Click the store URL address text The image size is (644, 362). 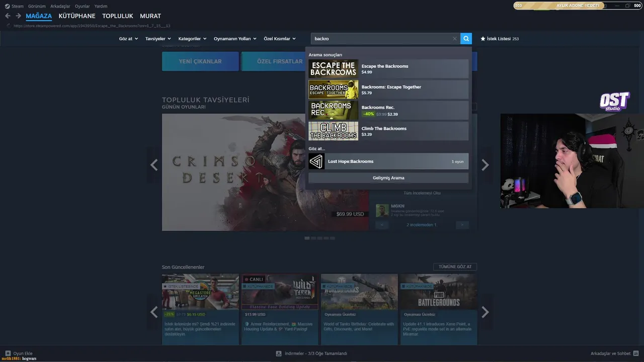[92, 26]
